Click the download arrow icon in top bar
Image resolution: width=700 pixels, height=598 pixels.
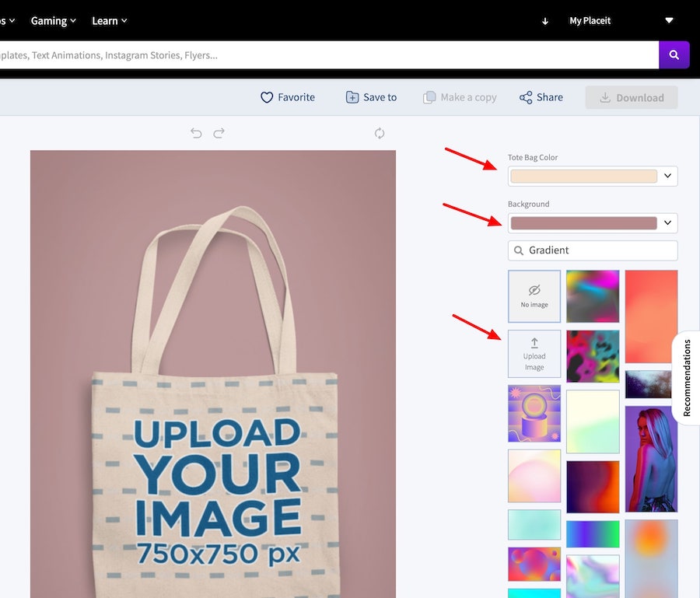click(544, 21)
